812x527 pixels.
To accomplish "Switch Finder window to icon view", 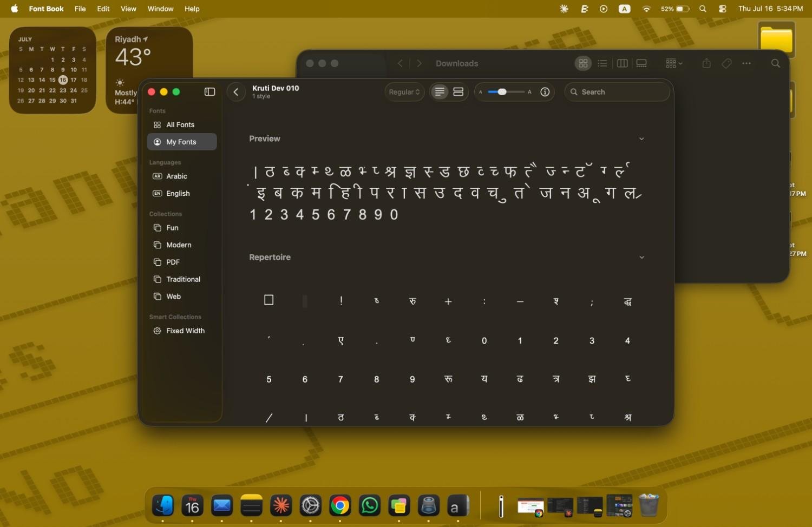I will pos(583,63).
